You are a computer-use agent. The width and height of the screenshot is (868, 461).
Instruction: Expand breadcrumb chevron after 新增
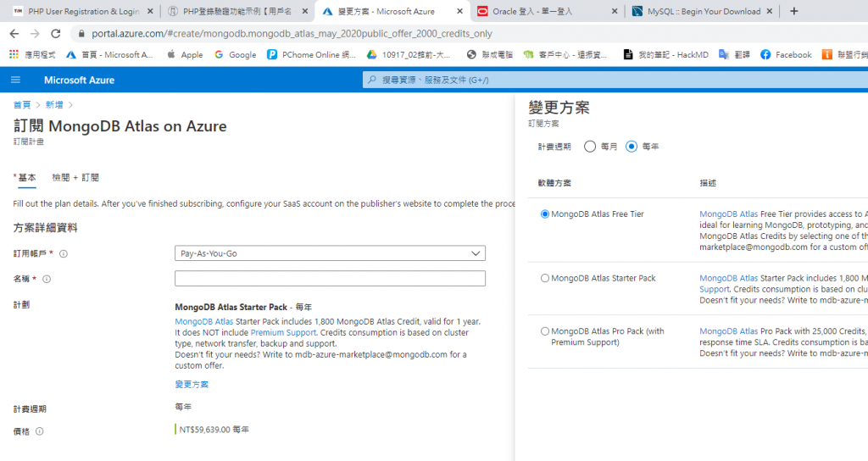point(71,105)
